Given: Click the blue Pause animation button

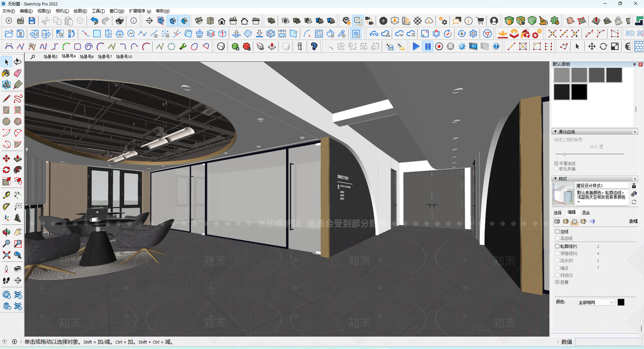Looking at the screenshot, I should (427, 46).
